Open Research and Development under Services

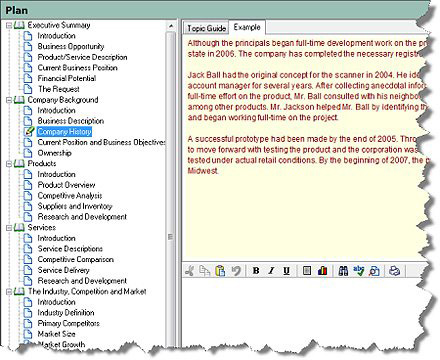click(x=82, y=281)
